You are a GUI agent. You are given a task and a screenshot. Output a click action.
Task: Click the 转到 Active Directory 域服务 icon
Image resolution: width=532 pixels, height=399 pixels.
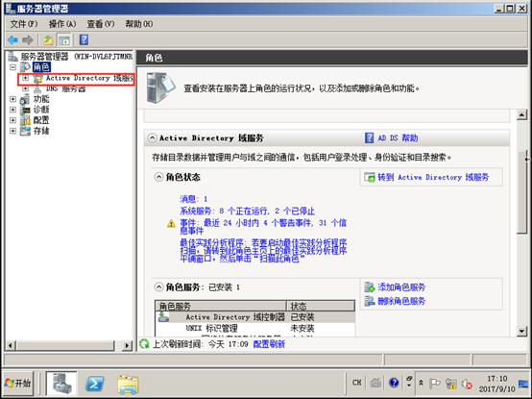coord(370,177)
